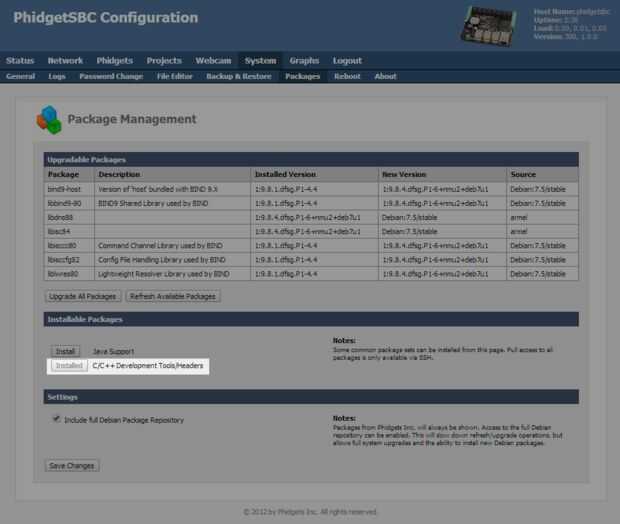Select the libdns88 package cell
The width and height of the screenshot is (620, 524).
click(x=69, y=218)
